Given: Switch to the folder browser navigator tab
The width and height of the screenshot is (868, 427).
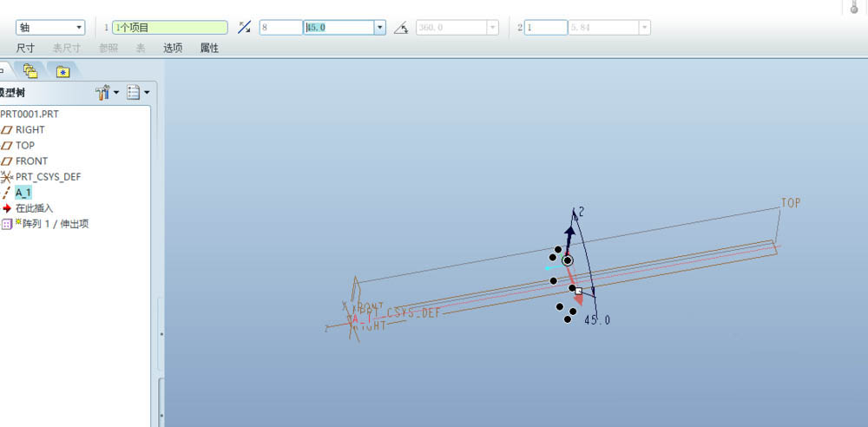Looking at the screenshot, I should point(30,71).
